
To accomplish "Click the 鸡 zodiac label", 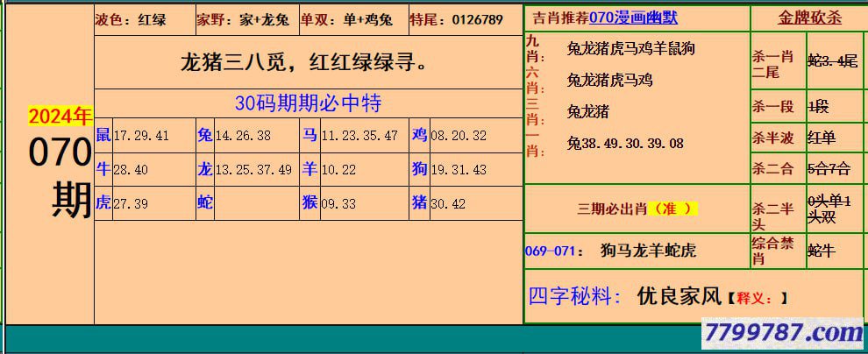I will 420,134.
